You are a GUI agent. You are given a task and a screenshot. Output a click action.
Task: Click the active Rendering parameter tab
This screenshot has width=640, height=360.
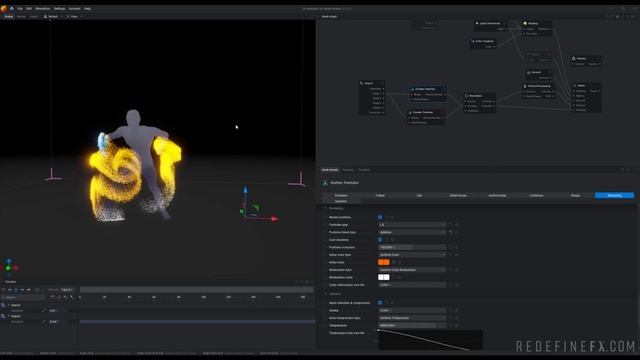click(x=614, y=196)
